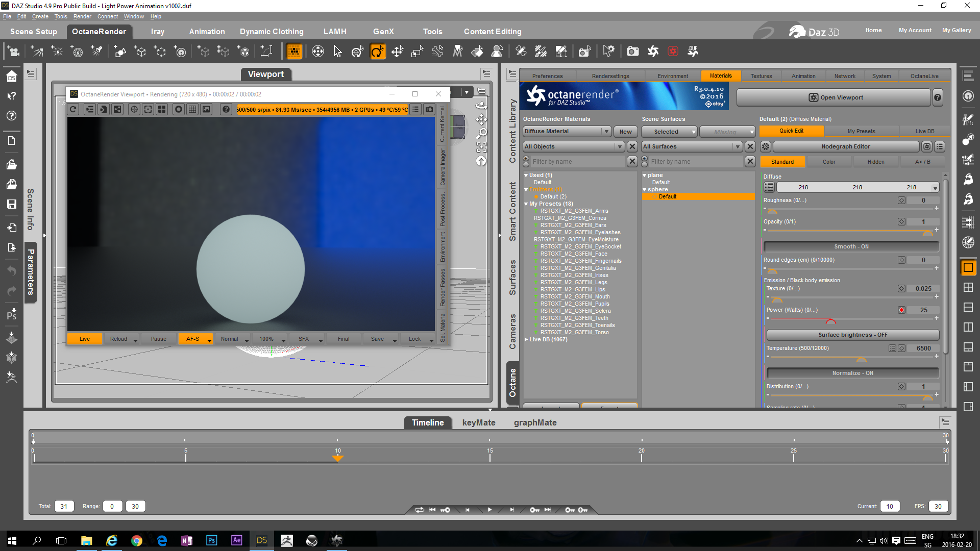Toggle Normalize - ON button
Screen dimensions: 980x551
point(852,373)
